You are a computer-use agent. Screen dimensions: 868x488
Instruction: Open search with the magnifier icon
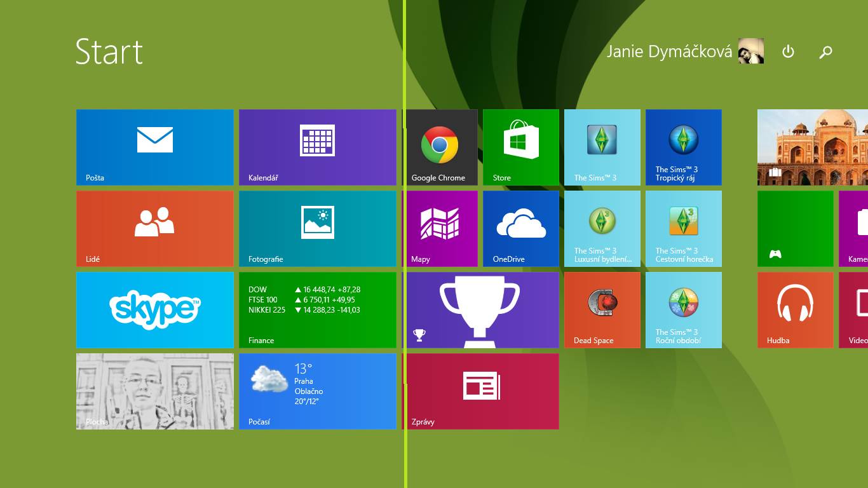[x=825, y=52]
